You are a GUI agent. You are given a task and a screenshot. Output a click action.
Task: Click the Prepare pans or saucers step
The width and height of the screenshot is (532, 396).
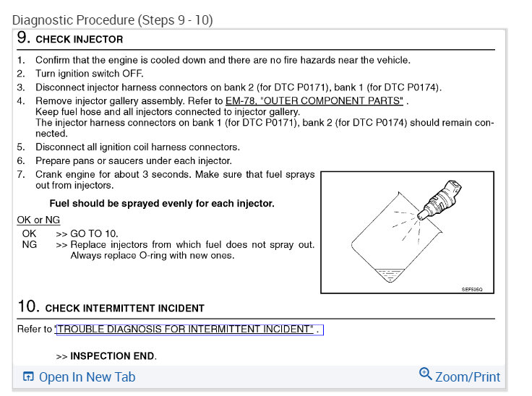click(x=133, y=160)
